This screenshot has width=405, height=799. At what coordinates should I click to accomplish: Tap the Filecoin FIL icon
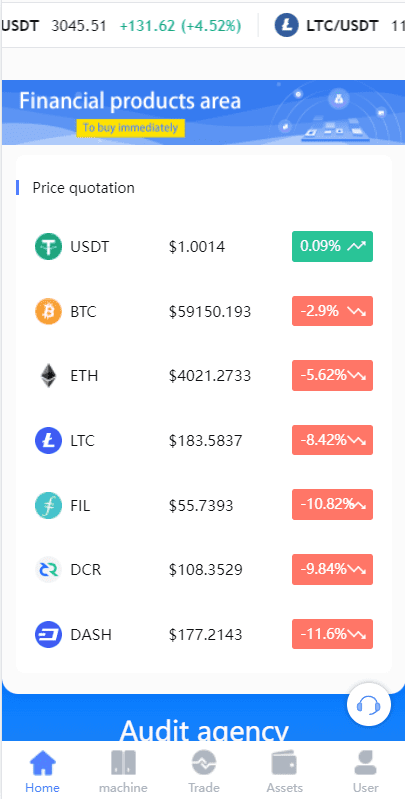pos(48,505)
